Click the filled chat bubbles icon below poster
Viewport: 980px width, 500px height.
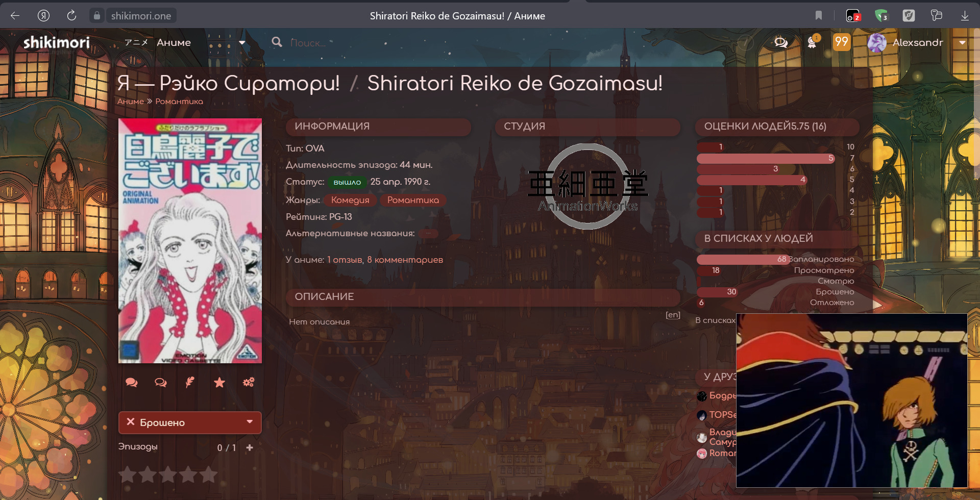pos(131,383)
